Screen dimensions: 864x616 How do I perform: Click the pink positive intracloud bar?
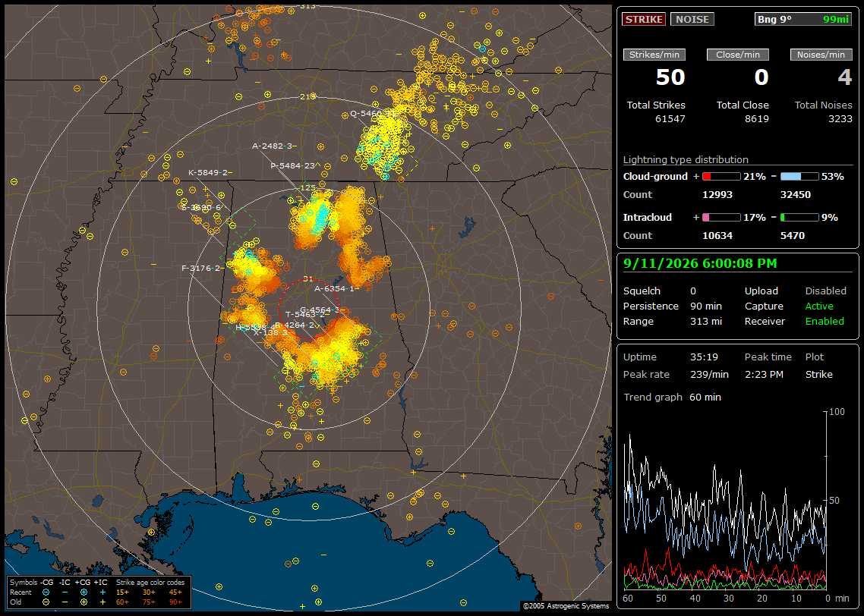pyautogui.click(x=721, y=218)
